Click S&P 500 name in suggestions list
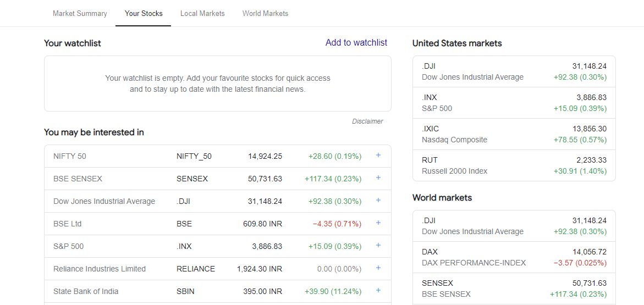 click(x=69, y=247)
